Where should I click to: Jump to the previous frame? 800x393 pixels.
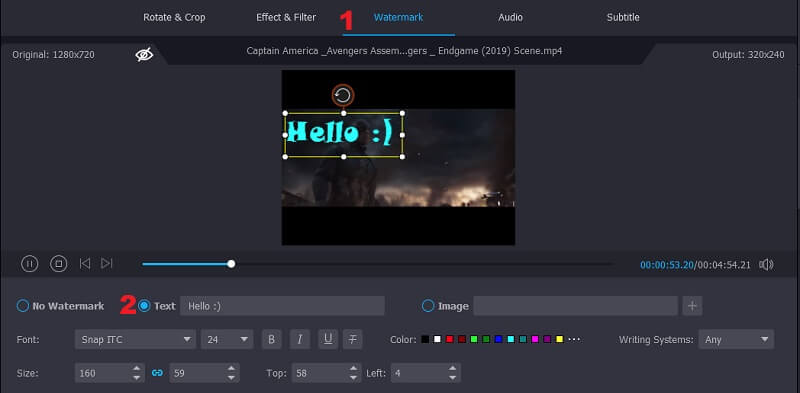pos(85,263)
